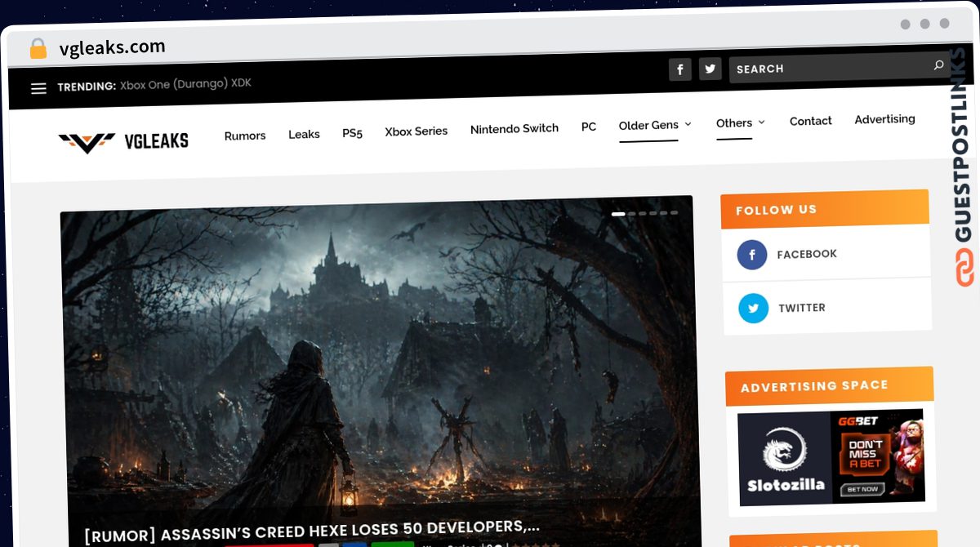Screen dimensions: 980x547
Task: Open the trending Xbox One (Durango) XDK link
Action: coord(185,84)
